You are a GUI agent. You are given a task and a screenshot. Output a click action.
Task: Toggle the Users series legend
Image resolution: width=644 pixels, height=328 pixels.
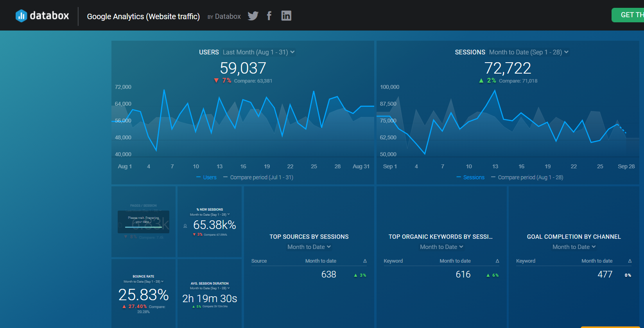pos(206,177)
